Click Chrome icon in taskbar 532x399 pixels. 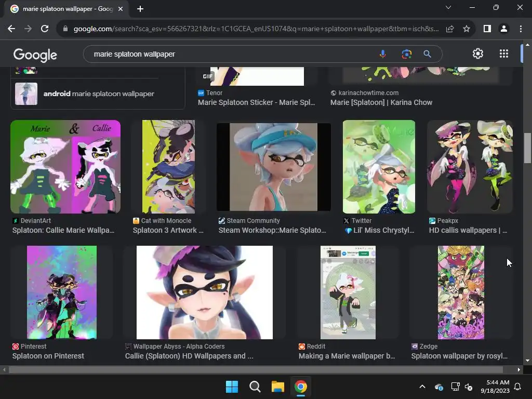[x=301, y=387]
